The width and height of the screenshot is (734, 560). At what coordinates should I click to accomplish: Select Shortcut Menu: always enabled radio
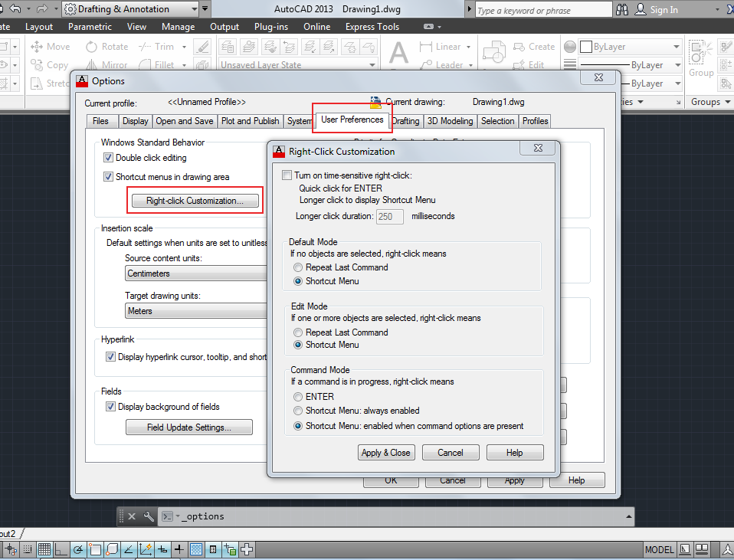(298, 411)
